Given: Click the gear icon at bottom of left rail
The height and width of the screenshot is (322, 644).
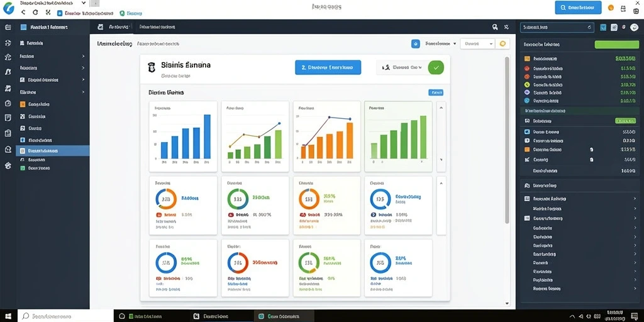Looking at the screenshot, I should tap(8, 165).
